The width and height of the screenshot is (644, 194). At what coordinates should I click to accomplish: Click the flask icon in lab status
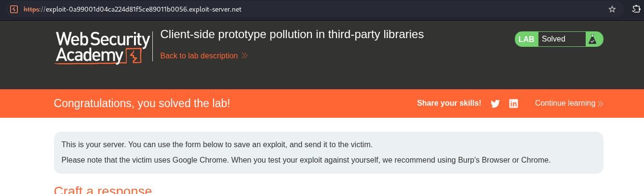pyautogui.click(x=592, y=39)
